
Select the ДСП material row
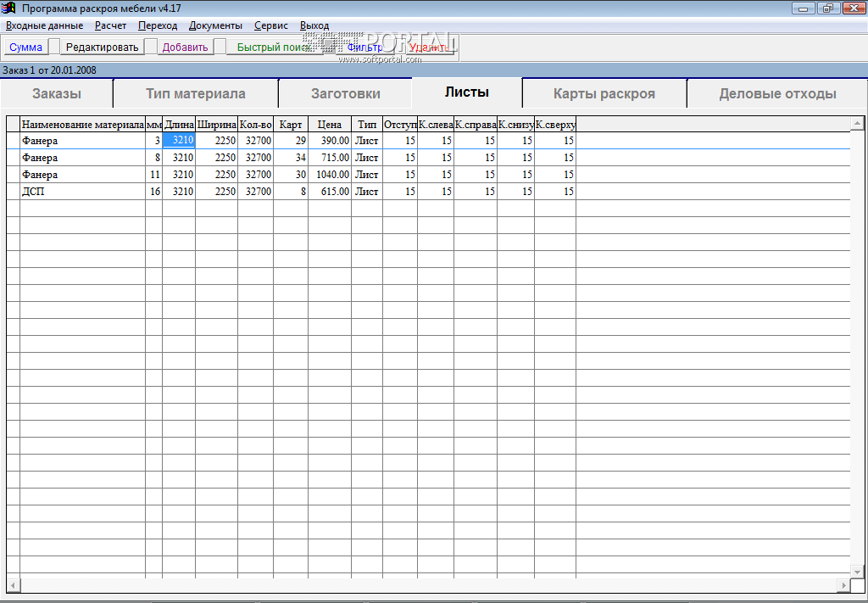click(x=428, y=192)
